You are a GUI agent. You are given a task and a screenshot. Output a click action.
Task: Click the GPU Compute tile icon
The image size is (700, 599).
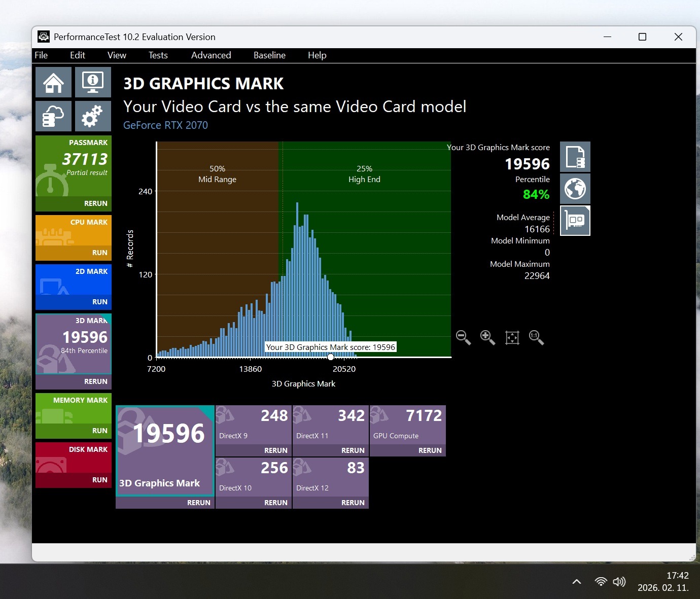[379, 415]
